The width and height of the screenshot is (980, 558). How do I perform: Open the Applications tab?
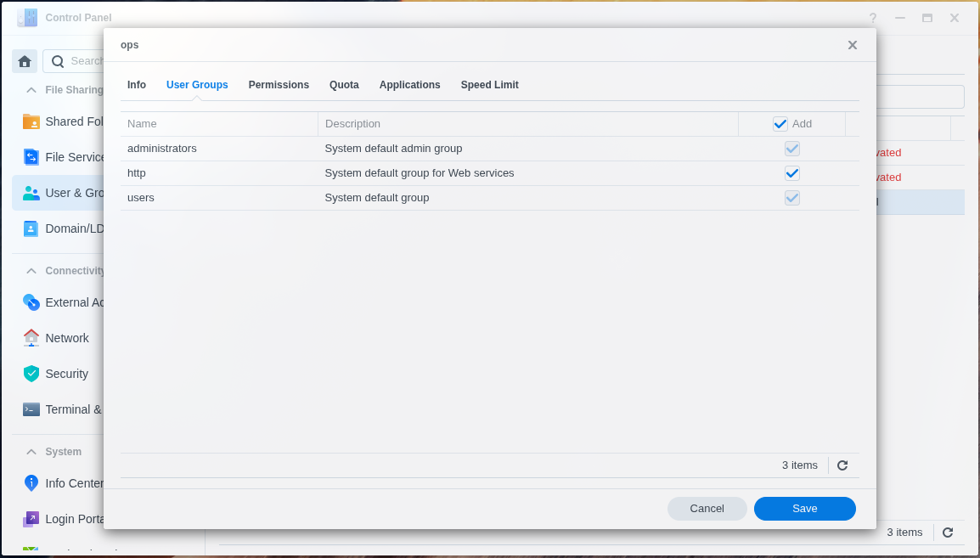pos(409,85)
